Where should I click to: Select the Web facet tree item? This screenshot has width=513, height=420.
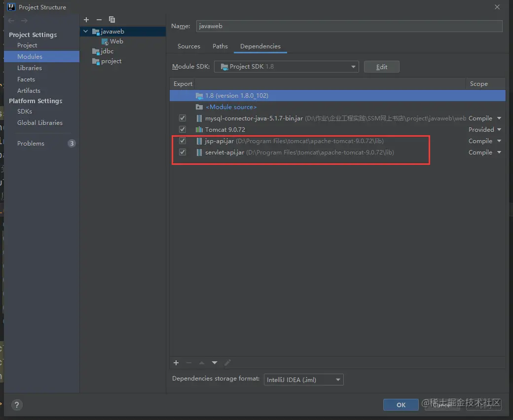[x=116, y=41]
